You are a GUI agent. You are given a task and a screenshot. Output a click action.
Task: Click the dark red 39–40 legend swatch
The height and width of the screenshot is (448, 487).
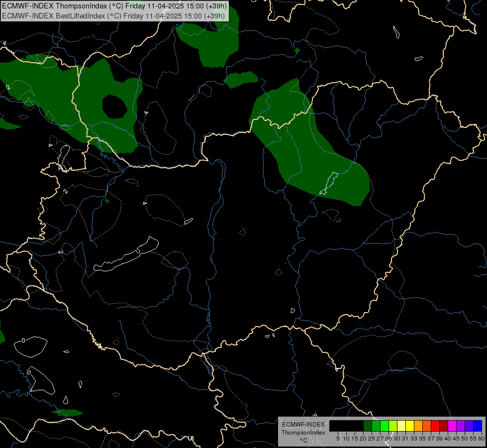444,426
